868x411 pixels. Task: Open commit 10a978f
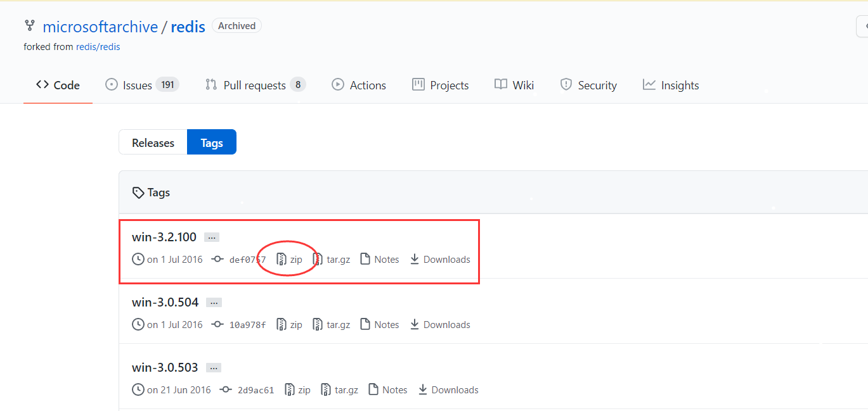(x=247, y=325)
